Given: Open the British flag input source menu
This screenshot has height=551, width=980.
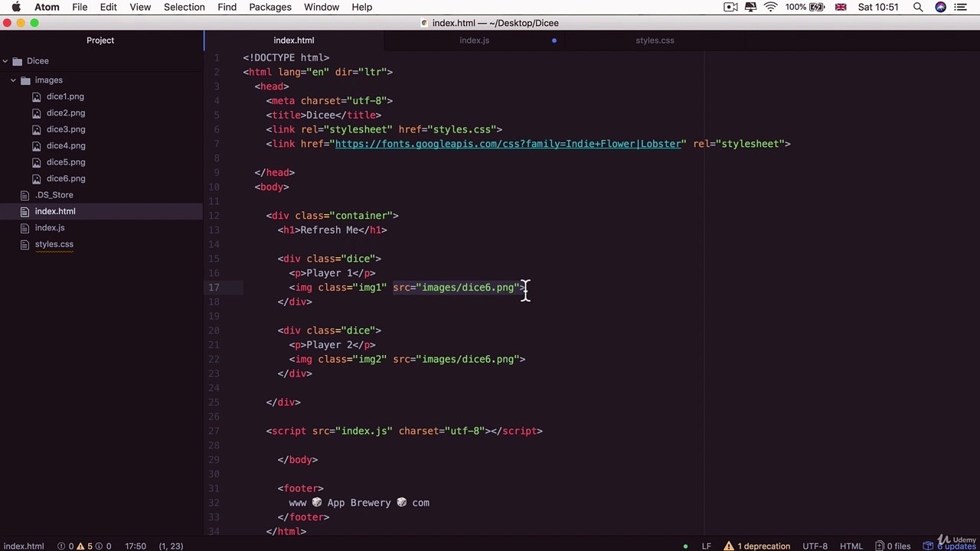Looking at the screenshot, I should 841,7.
